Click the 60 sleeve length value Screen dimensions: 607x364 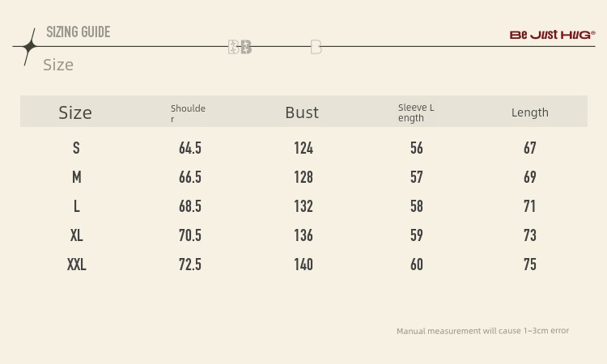click(417, 265)
